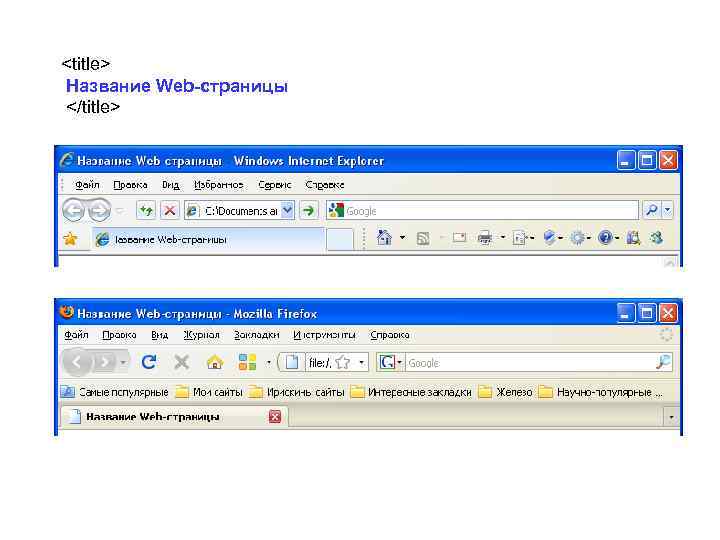Open Интересные закладки bookmark folder in Firefox
Viewport: 720px width, 540px height.
point(411,392)
